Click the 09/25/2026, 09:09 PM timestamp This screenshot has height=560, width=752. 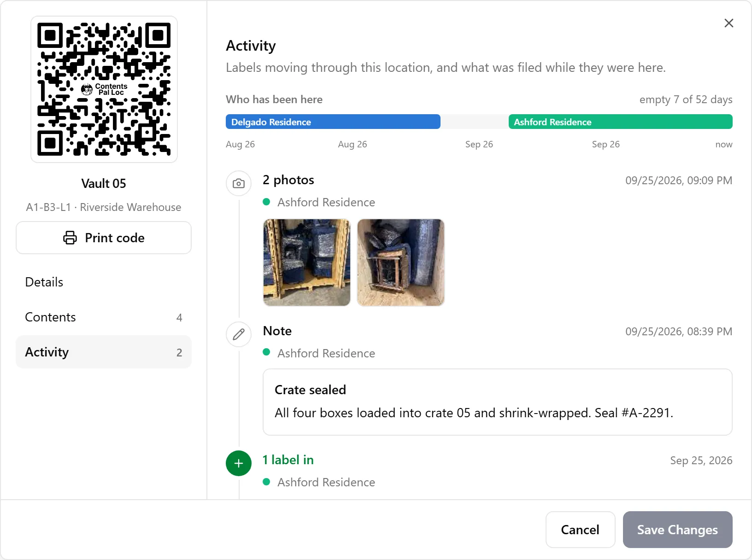[x=679, y=181]
